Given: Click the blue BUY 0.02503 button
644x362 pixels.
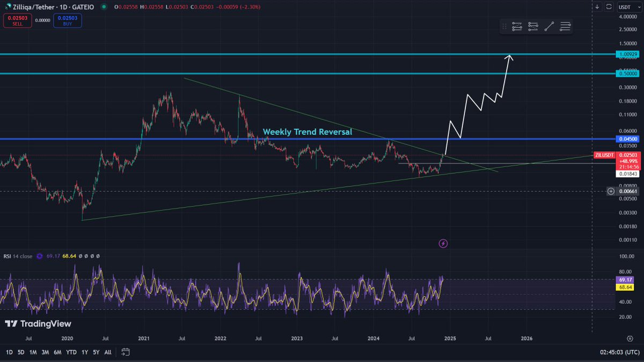Looking at the screenshot, I should [68, 20].
